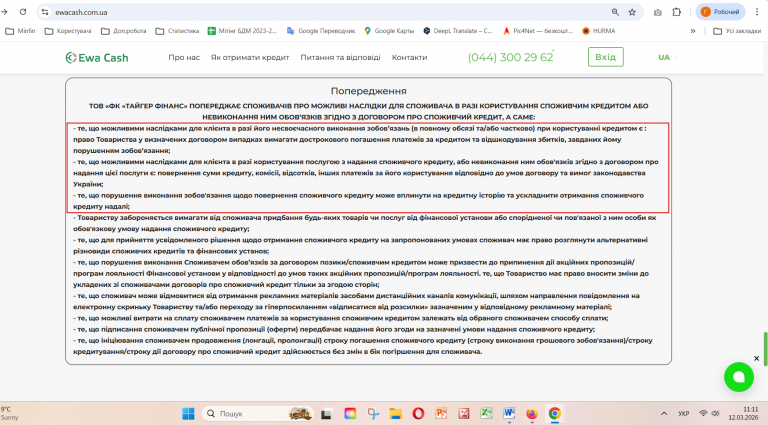Open the Контакти menu item
Screen dimensions: 768x425
pos(409,57)
